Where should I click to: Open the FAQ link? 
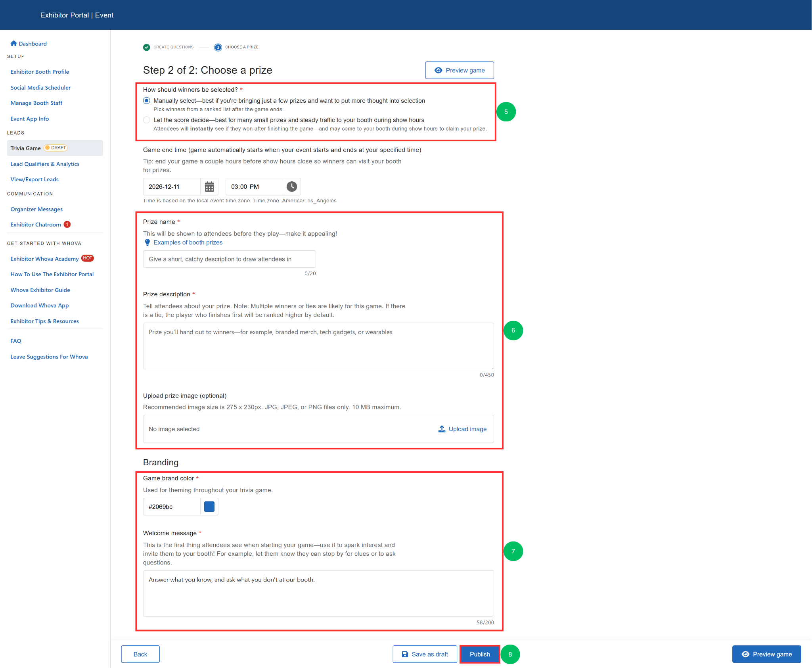click(16, 341)
